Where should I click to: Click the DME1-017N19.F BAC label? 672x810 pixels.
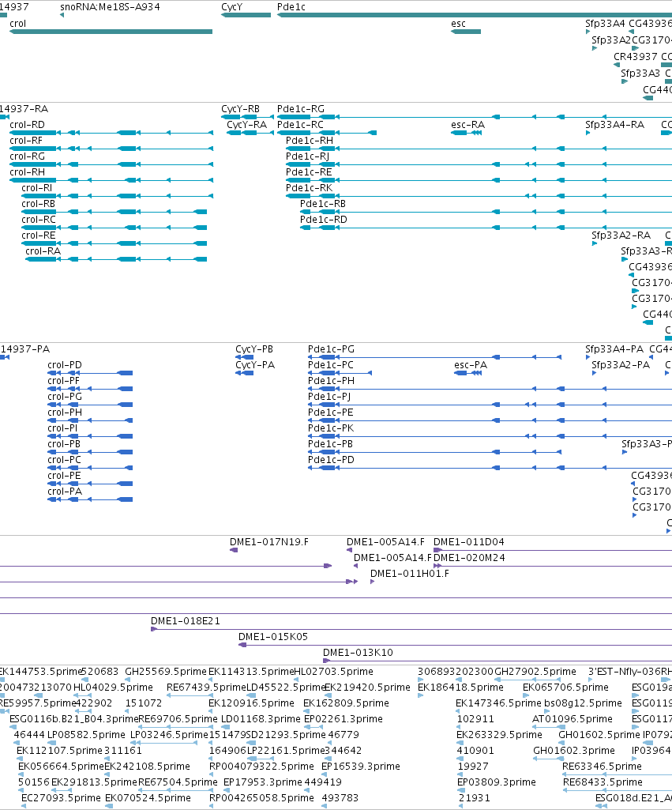(269, 542)
